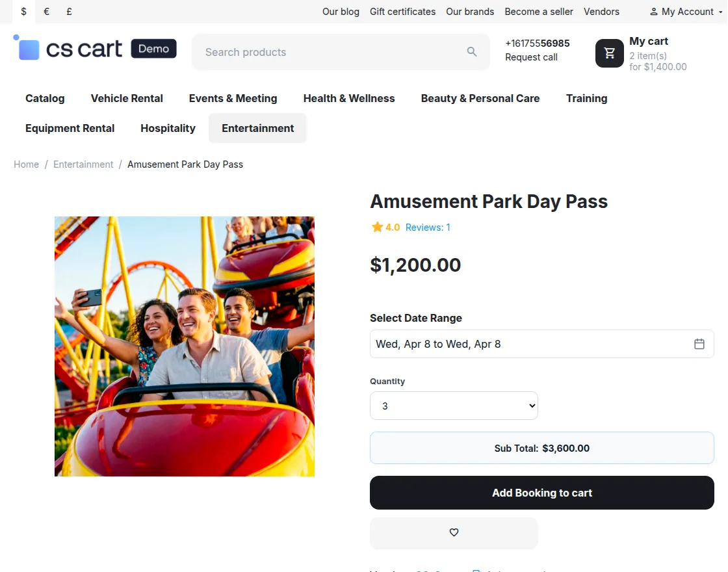This screenshot has width=728, height=572.
Task: Visit Our blog
Action: click(341, 11)
